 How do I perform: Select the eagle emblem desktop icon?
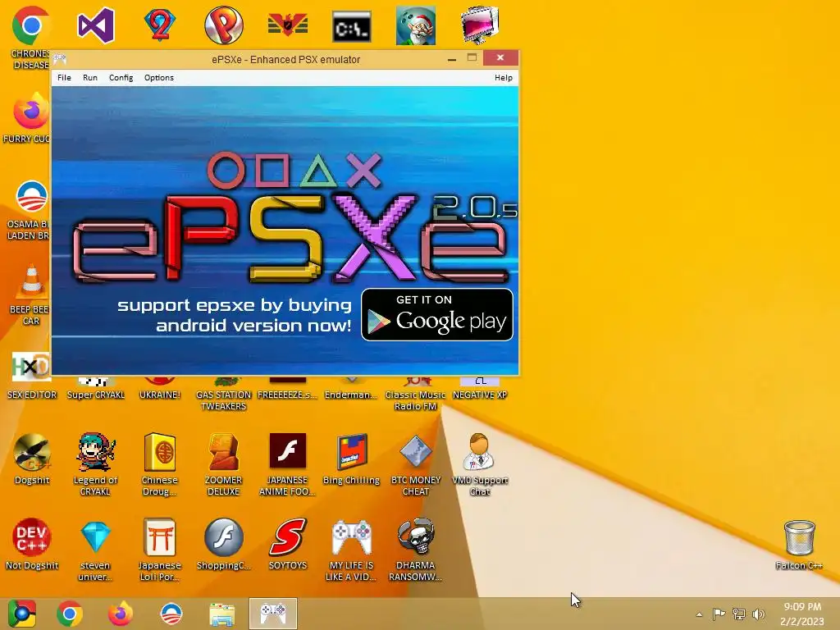point(288,25)
